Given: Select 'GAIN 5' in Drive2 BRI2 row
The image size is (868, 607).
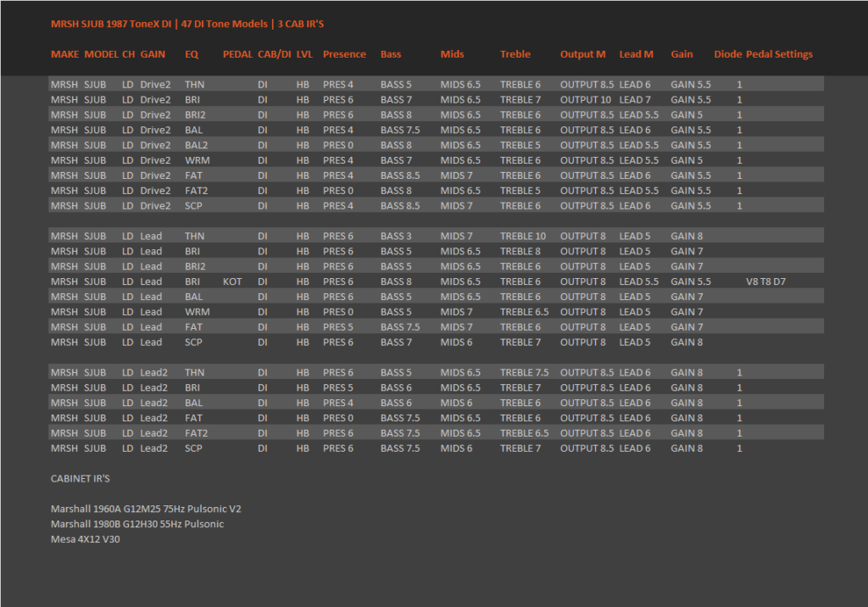Looking at the screenshot, I should pyautogui.click(x=687, y=115).
